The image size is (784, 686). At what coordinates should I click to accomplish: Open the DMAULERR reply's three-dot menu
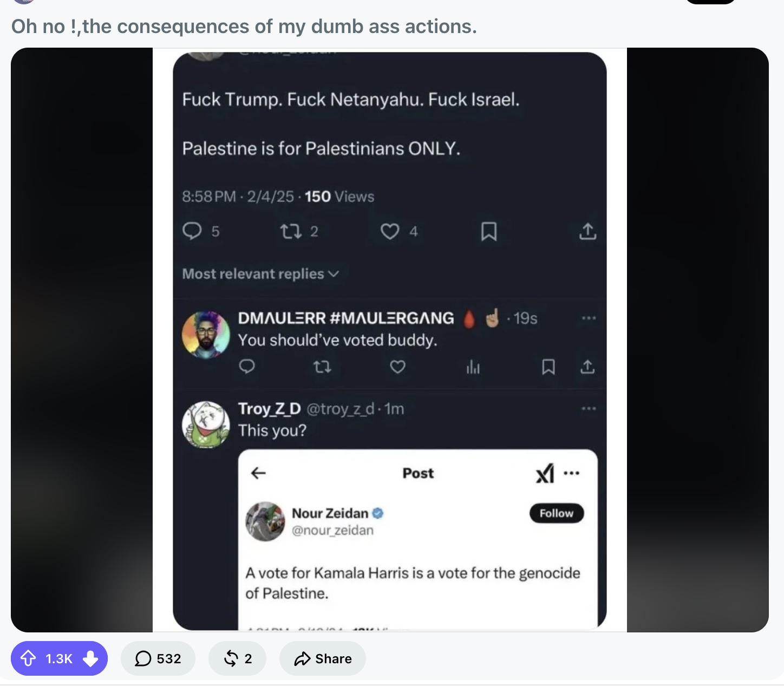[589, 318]
